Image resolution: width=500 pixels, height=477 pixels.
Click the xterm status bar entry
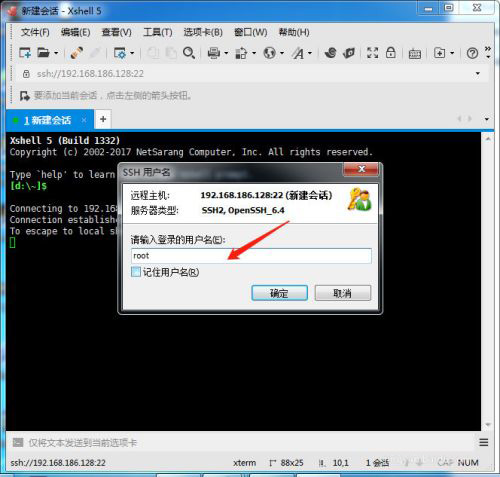point(245,463)
